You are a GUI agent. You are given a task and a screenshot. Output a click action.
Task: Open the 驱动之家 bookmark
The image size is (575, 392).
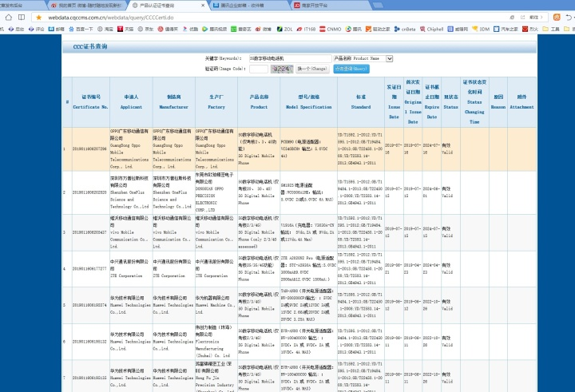[x=378, y=29]
